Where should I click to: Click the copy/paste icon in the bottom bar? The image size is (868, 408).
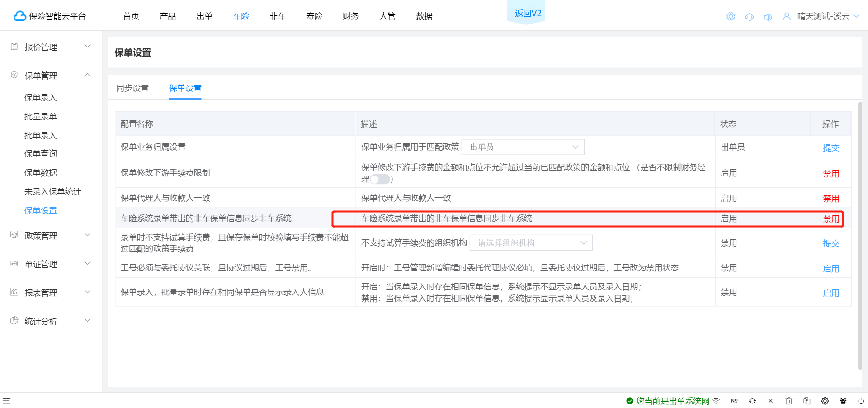(x=807, y=401)
